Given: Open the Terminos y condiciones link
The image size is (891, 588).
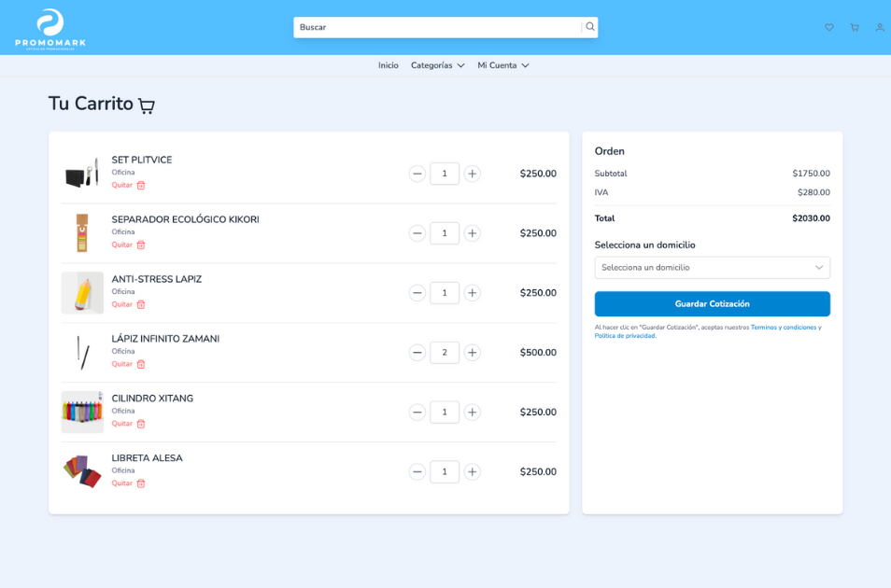Looking at the screenshot, I should point(784,328).
